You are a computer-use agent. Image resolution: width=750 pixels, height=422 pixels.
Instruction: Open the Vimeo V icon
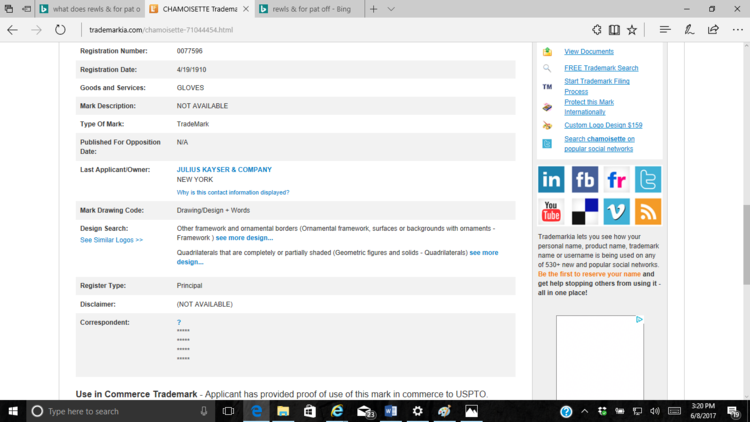point(616,211)
